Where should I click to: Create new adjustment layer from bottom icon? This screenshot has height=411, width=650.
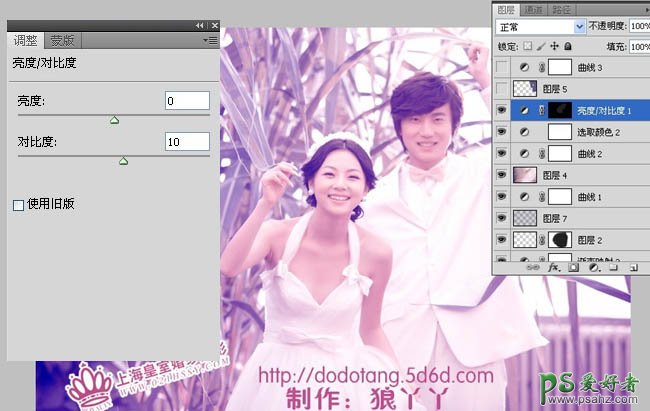[592, 268]
